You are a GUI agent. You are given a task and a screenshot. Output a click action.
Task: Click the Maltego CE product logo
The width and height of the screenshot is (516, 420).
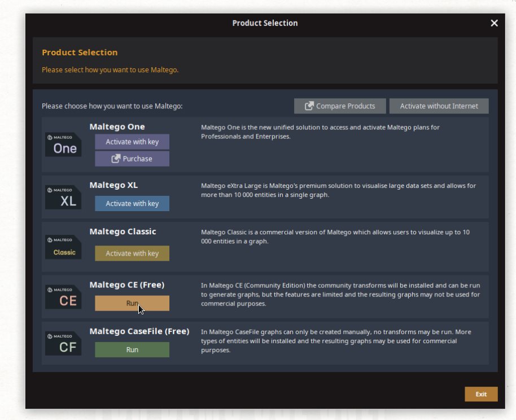tap(63, 297)
